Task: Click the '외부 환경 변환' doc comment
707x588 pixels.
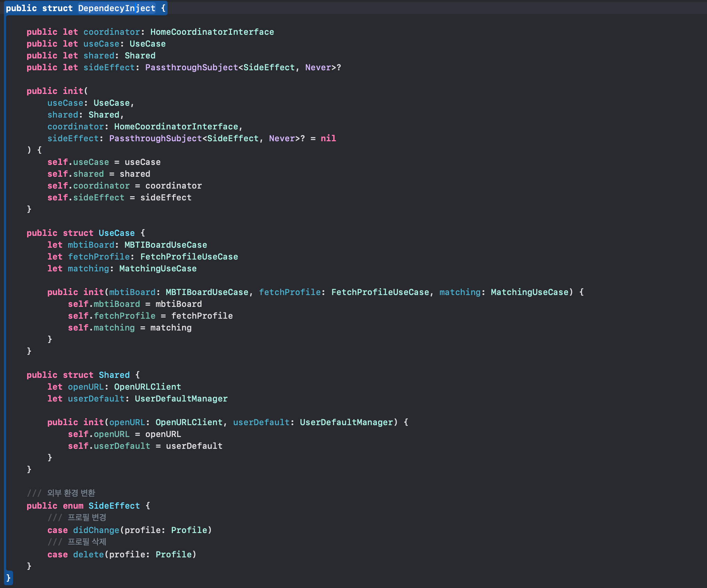Action: pos(71,493)
